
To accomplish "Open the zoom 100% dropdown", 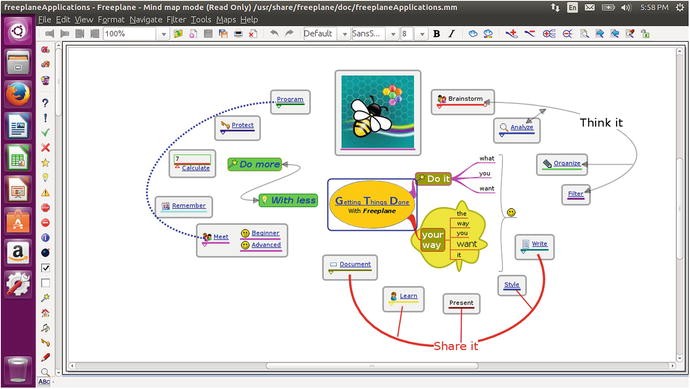I will click(164, 34).
